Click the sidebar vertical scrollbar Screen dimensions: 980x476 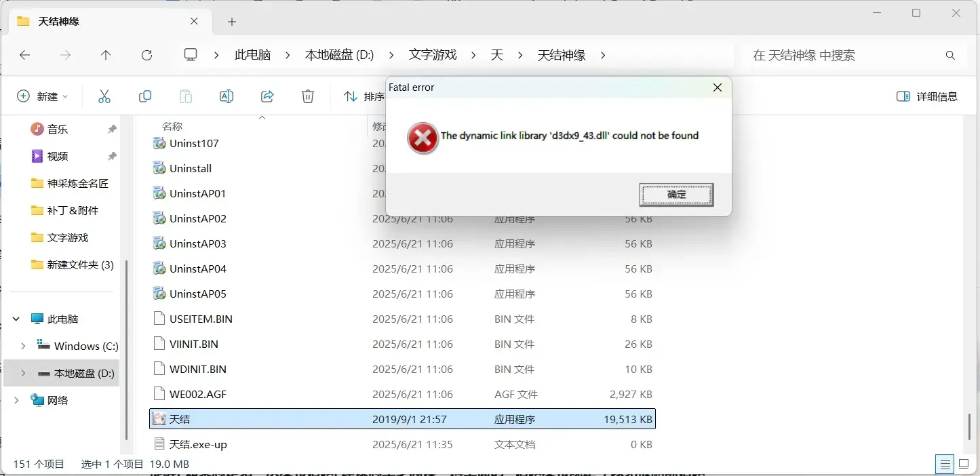pos(127,350)
